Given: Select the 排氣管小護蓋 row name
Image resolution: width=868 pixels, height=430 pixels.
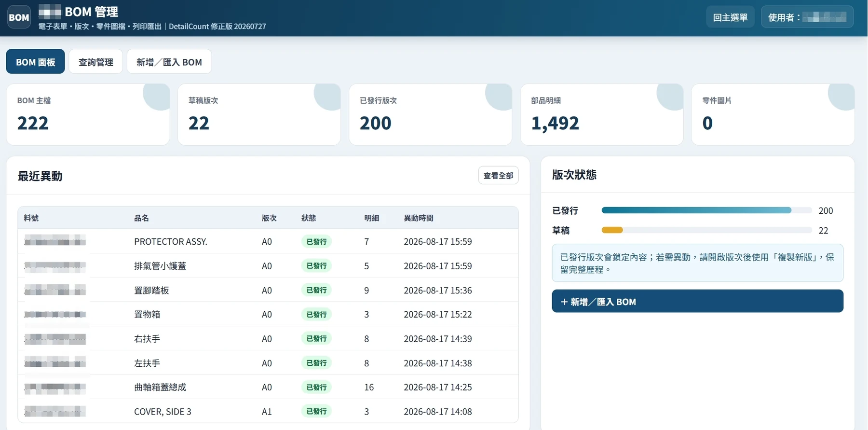Looking at the screenshot, I should coord(160,266).
